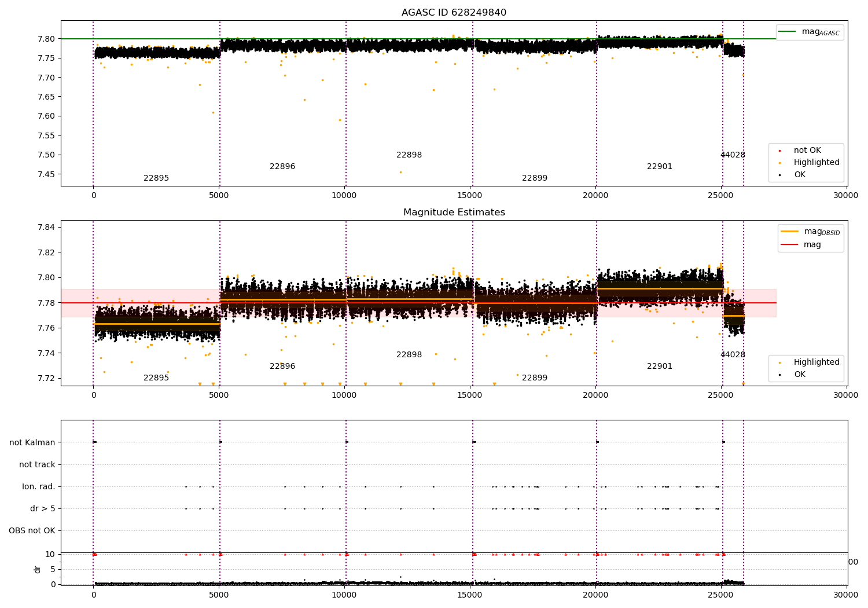868x608 pixels.
Task: Click the 7.74 y-axis tick label
Action: coord(46,353)
